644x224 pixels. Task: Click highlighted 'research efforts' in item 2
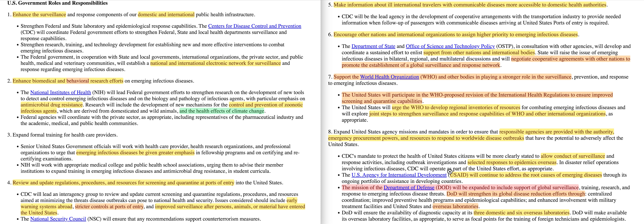click(107, 81)
